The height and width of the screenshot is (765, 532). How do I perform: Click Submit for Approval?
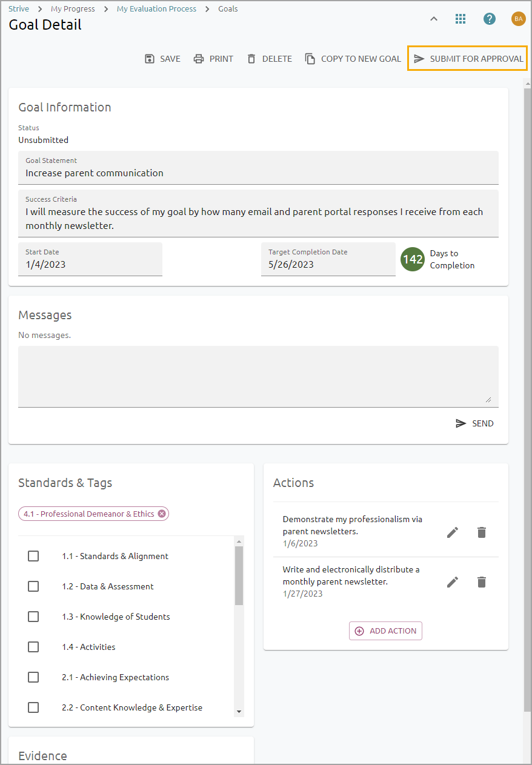tap(468, 59)
